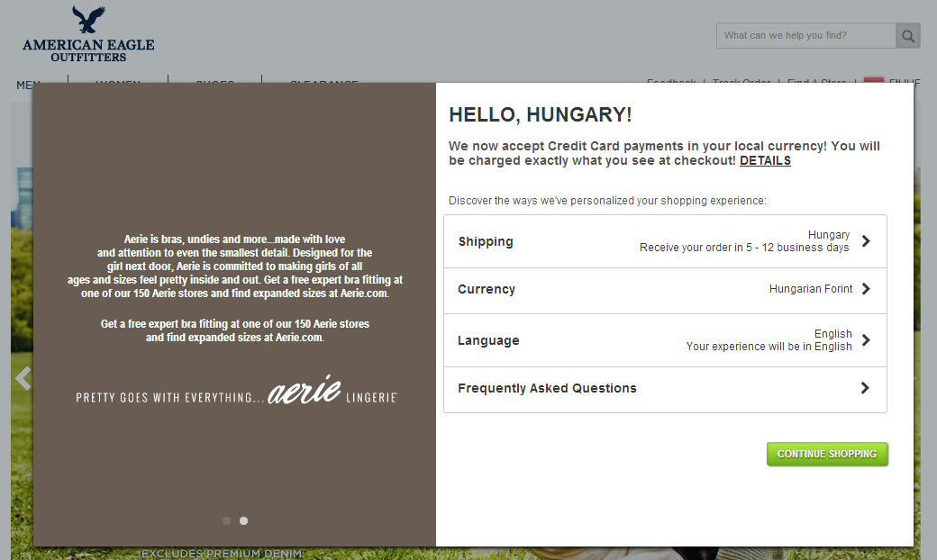Open the DETAILS link

[765, 160]
